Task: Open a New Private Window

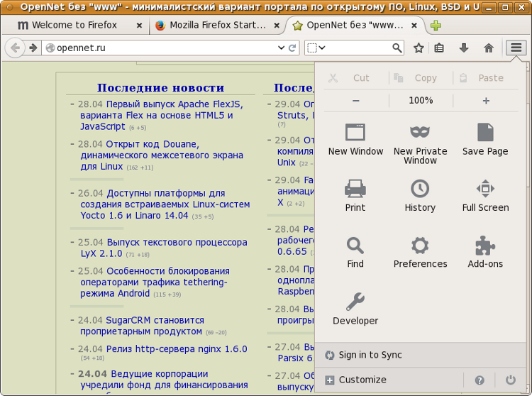Action: pos(420,139)
